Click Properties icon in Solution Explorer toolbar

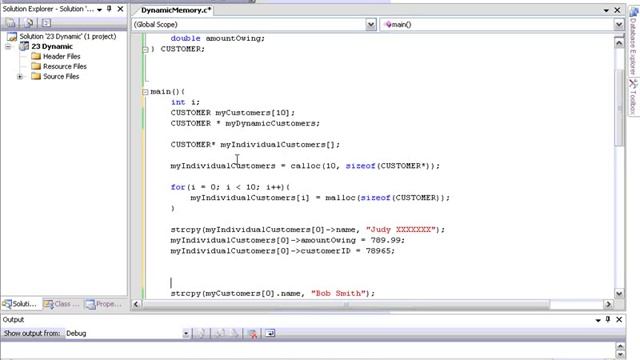click(x=10, y=23)
